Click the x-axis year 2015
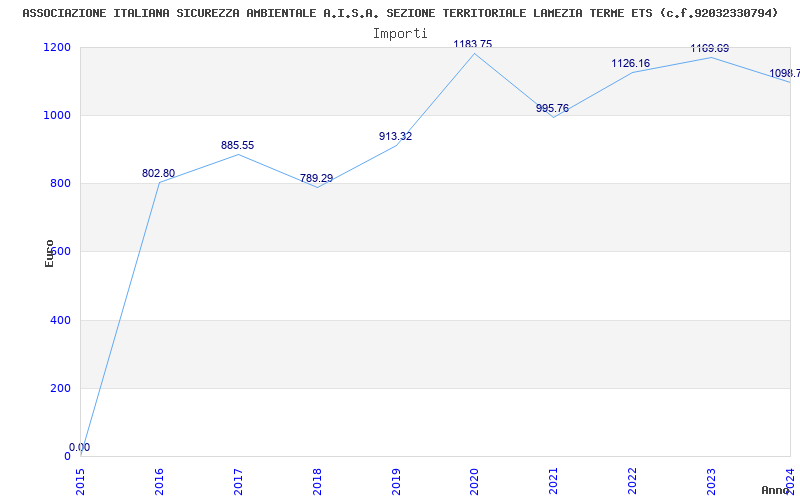Viewport: 800px width, 500px height. point(81,481)
